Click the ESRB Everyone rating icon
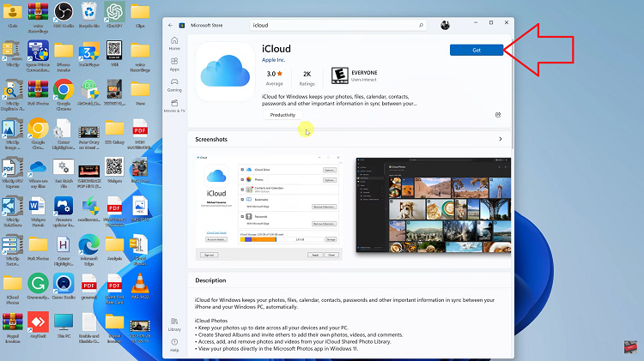Screen dimensions: 644x361 [x=340, y=75]
